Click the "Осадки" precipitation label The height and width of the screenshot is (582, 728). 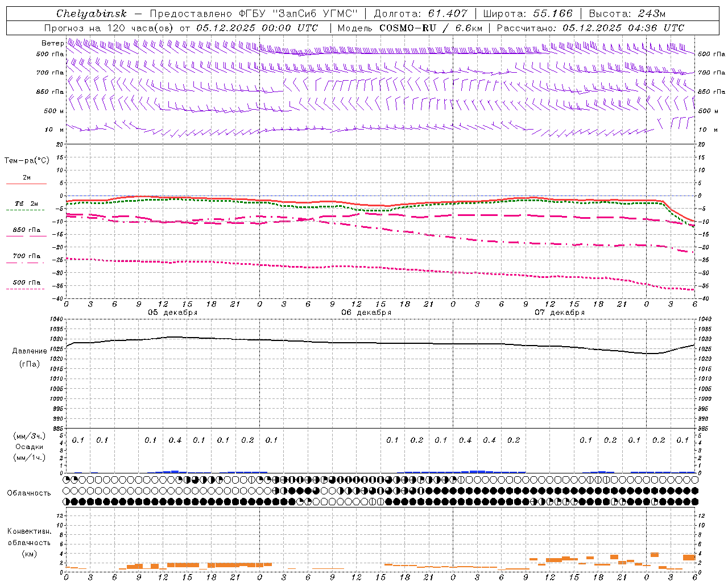[x=29, y=447]
